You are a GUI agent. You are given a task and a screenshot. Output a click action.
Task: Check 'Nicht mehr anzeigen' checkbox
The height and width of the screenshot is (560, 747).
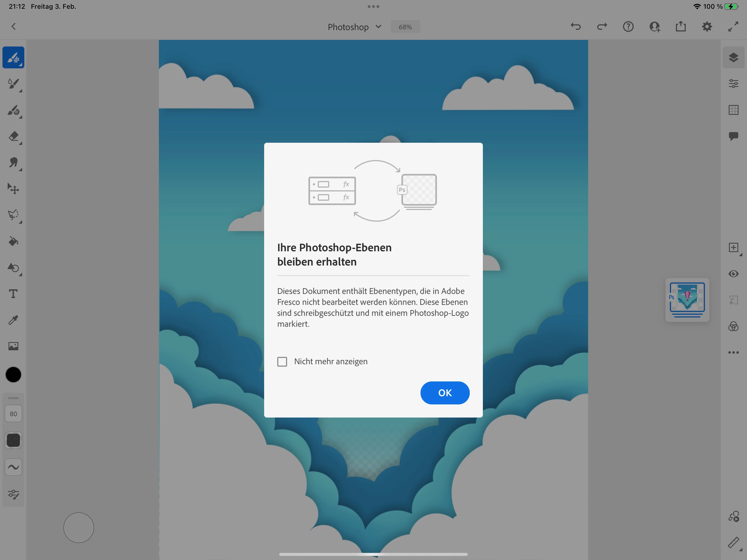click(282, 362)
